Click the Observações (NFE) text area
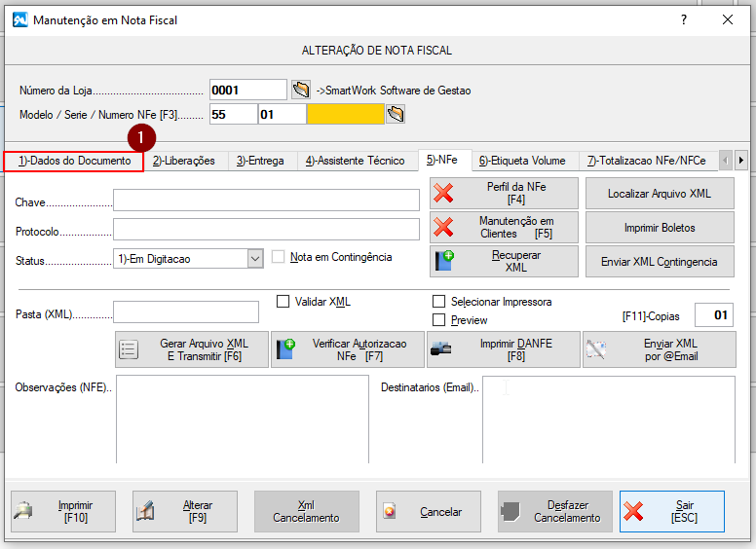The image size is (756, 549). click(243, 419)
